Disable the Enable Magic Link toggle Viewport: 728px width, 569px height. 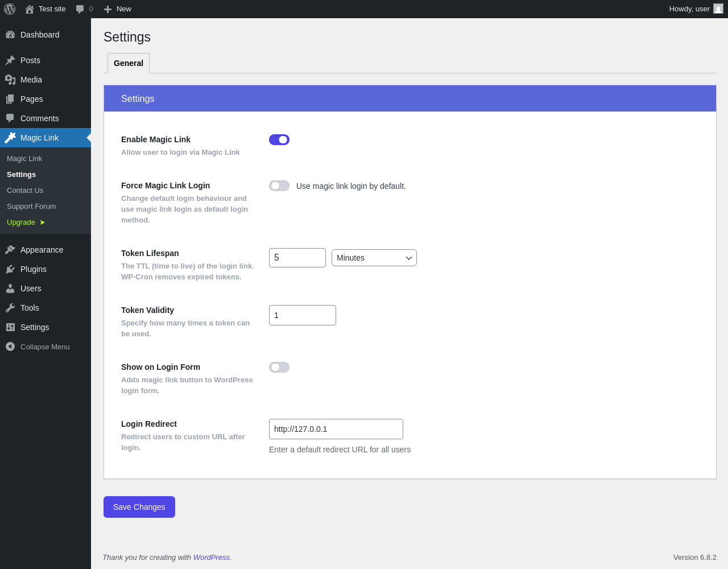pos(279,140)
